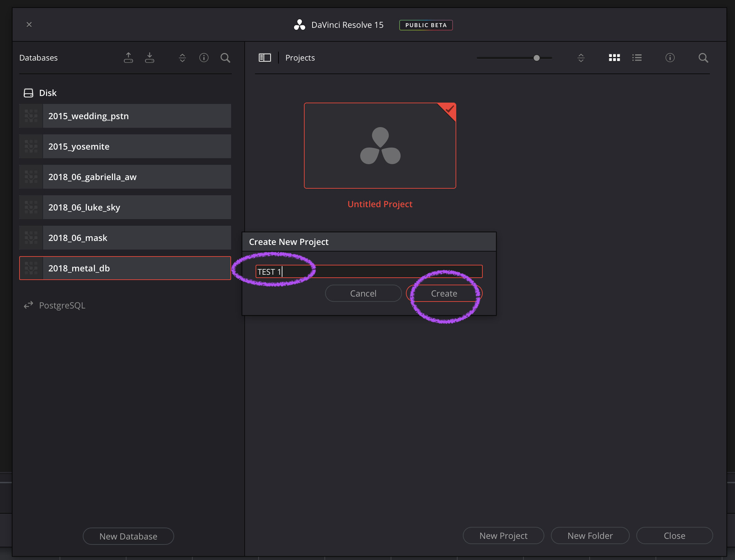Click the PUBLIC BETA badge
This screenshot has width=735, height=560.
[426, 25]
